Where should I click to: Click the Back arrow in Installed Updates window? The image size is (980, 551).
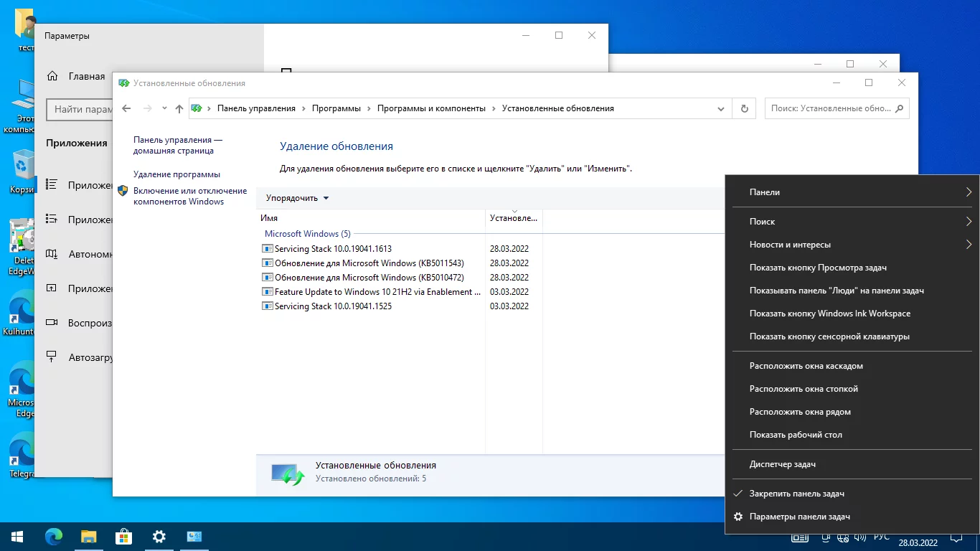coord(127,108)
